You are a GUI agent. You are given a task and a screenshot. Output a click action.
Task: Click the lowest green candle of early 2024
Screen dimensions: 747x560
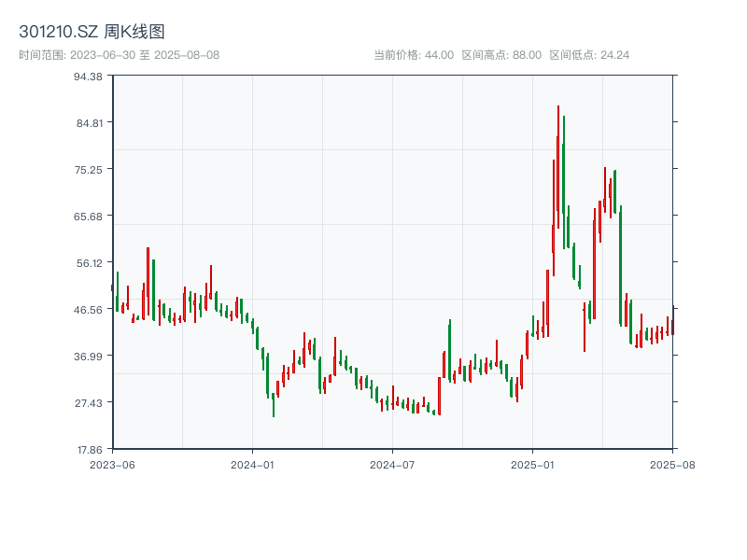274,405
